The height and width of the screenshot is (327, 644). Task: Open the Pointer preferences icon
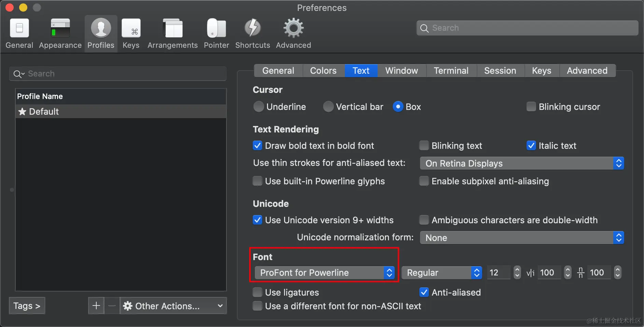click(x=216, y=29)
